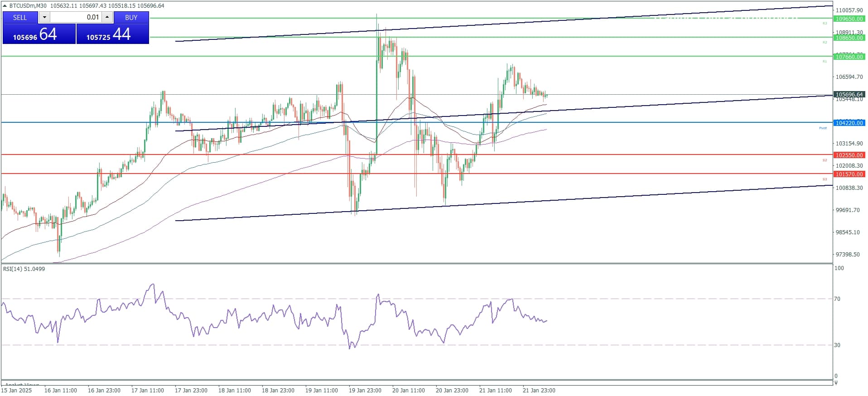Click the 15 Jan 2025 date label
The width and height of the screenshot is (868, 396).
(17, 391)
